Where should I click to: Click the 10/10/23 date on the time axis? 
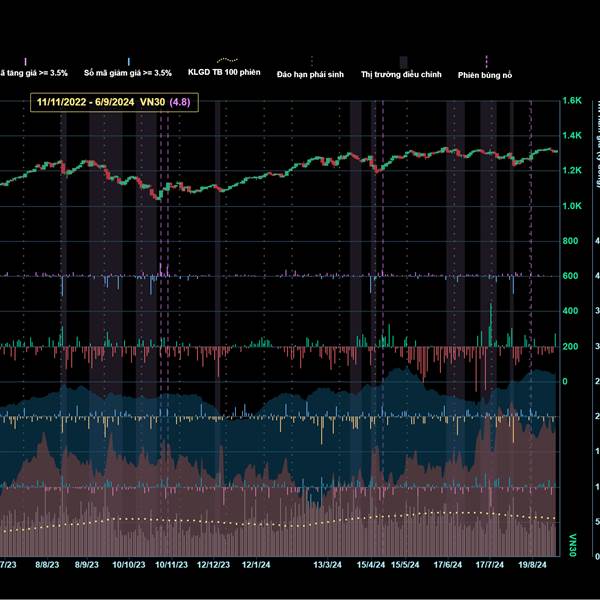[x=129, y=565]
